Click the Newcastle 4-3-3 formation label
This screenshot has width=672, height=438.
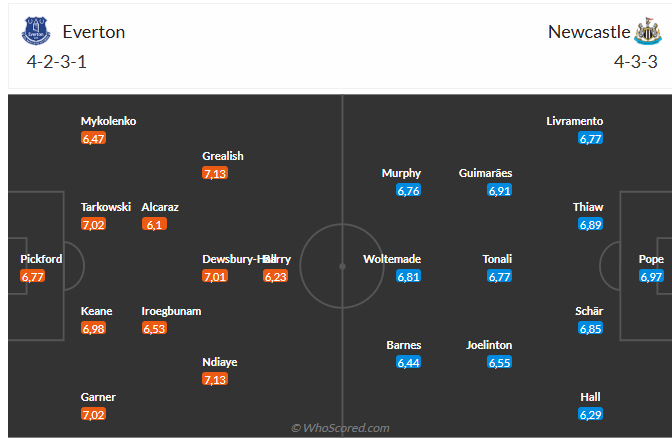tap(635, 61)
